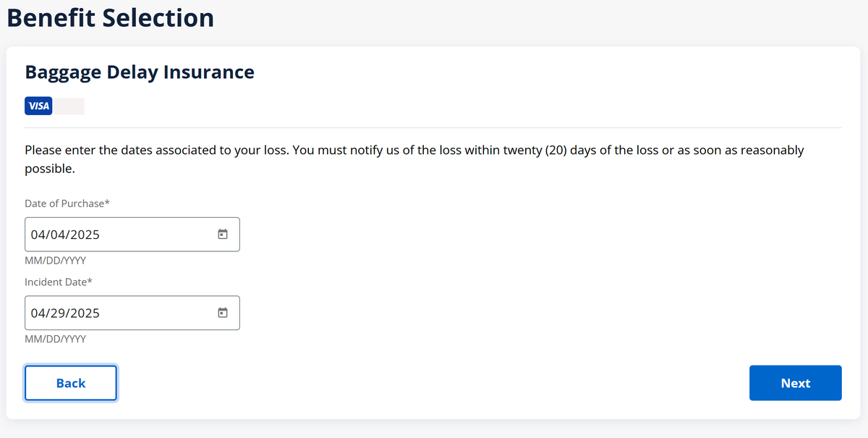Focus the Date of Purchase input field

(x=130, y=235)
